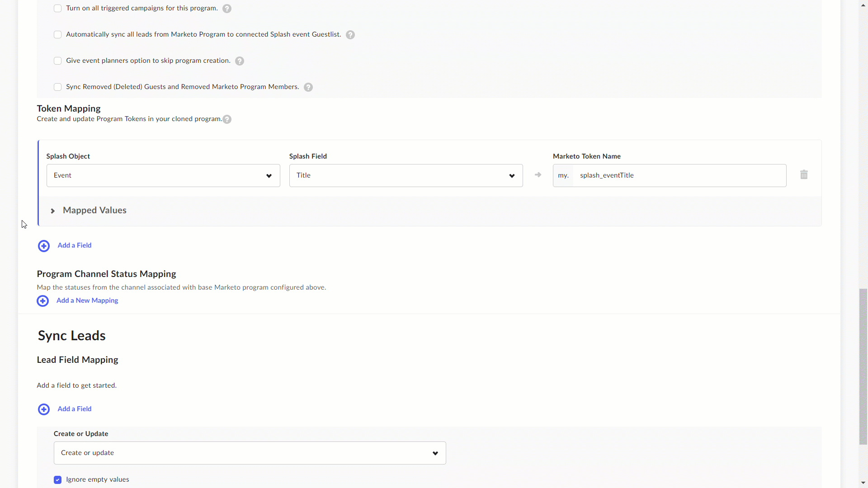Enable turn on all triggered campaigns
The image size is (868, 488).
pyautogui.click(x=57, y=9)
